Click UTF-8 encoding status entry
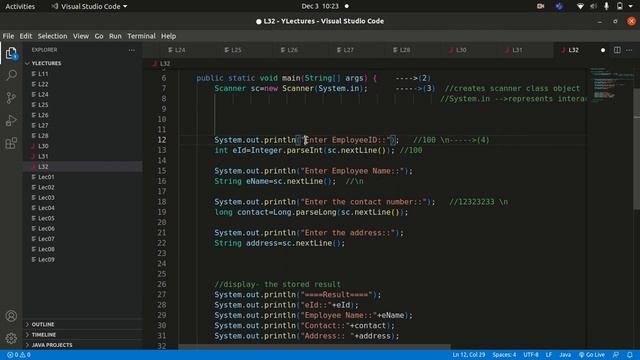This screenshot has width=640, height=360. 531,355
